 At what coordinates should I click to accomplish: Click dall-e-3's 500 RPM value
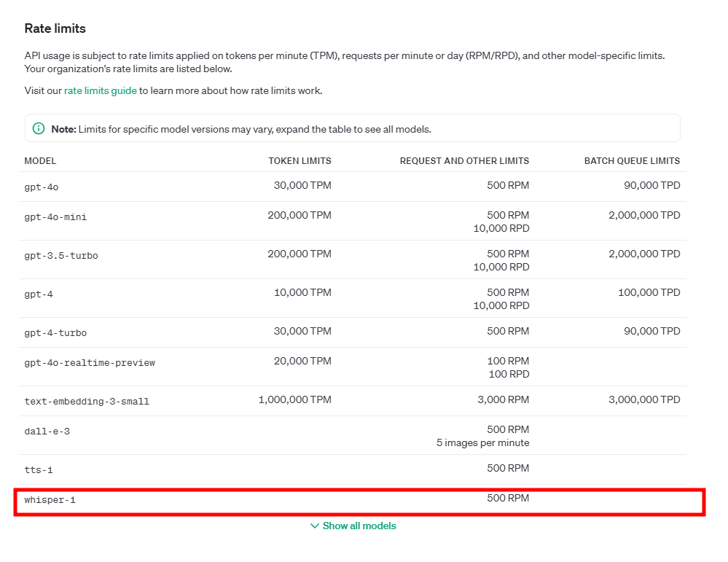(x=508, y=429)
